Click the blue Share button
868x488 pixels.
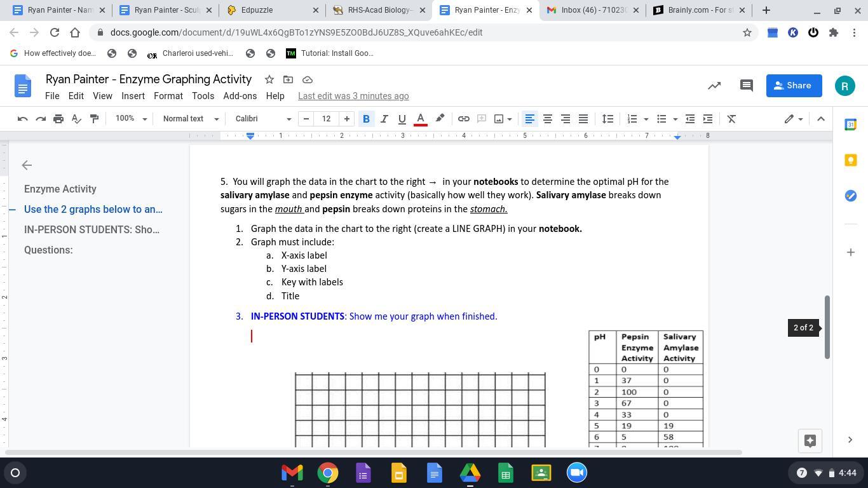794,86
